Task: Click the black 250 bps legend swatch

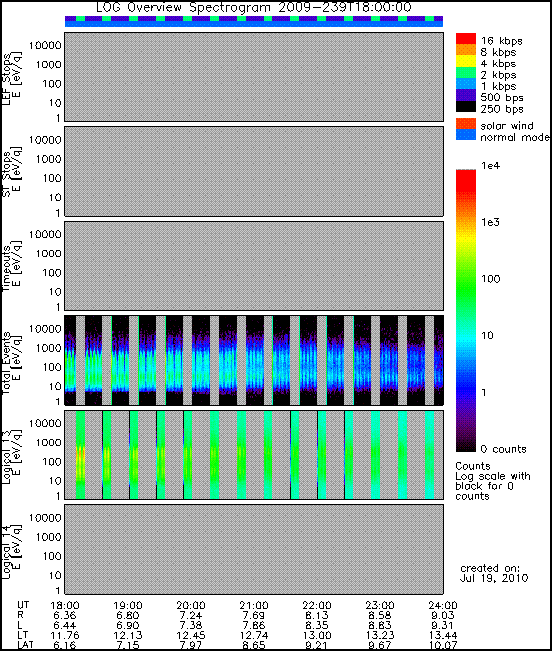Action: pyautogui.click(x=466, y=106)
